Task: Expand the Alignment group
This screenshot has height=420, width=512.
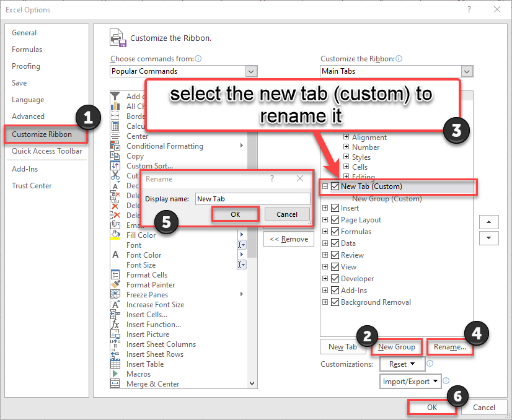Action: 345,137
